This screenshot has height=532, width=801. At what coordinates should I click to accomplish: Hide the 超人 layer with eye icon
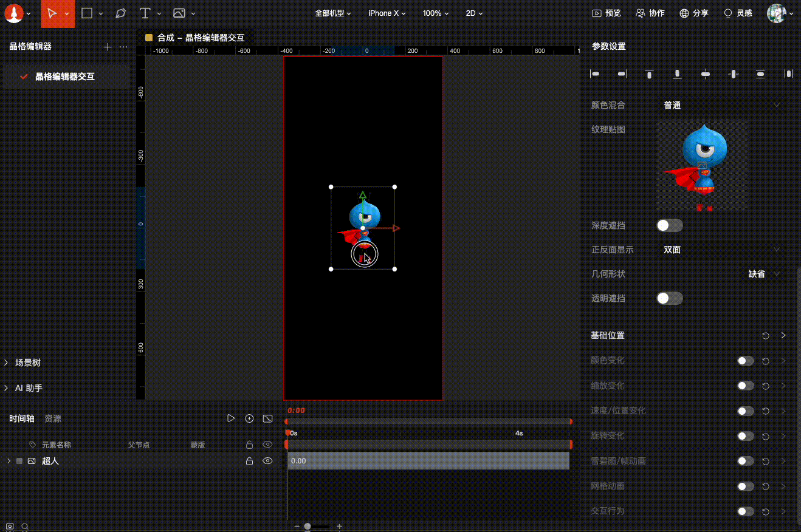[267, 461]
